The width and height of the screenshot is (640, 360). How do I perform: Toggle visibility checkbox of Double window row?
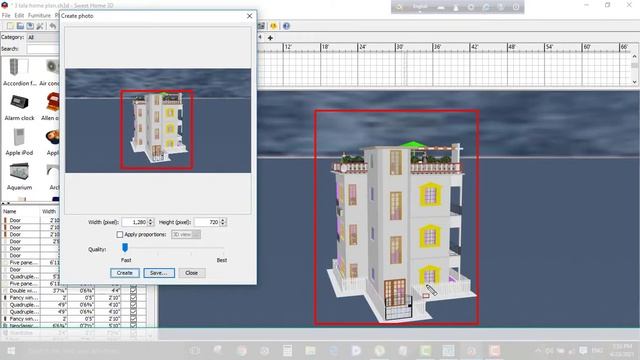[x=133, y=291]
